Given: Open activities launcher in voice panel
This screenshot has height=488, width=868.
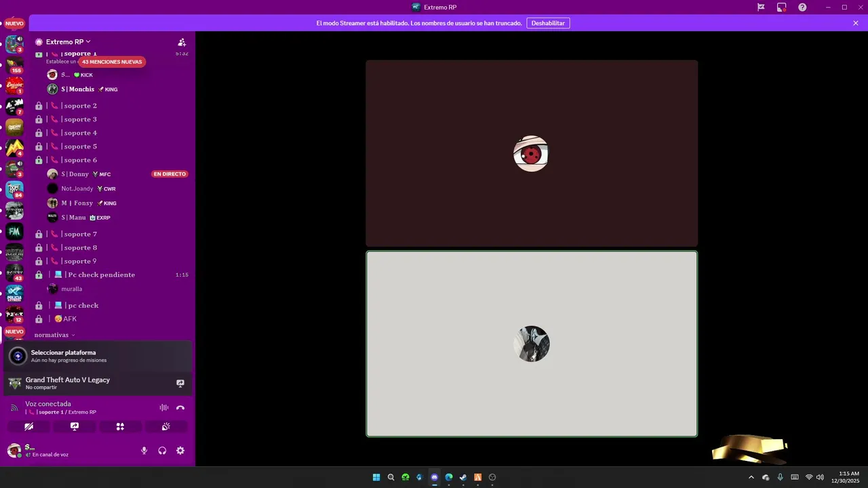Looking at the screenshot, I should pos(120,426).
